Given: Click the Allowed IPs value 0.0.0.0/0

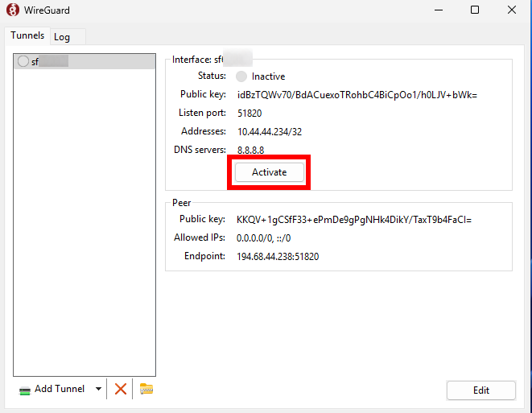Looking at the screenshot, I should (x=264, y=238).
